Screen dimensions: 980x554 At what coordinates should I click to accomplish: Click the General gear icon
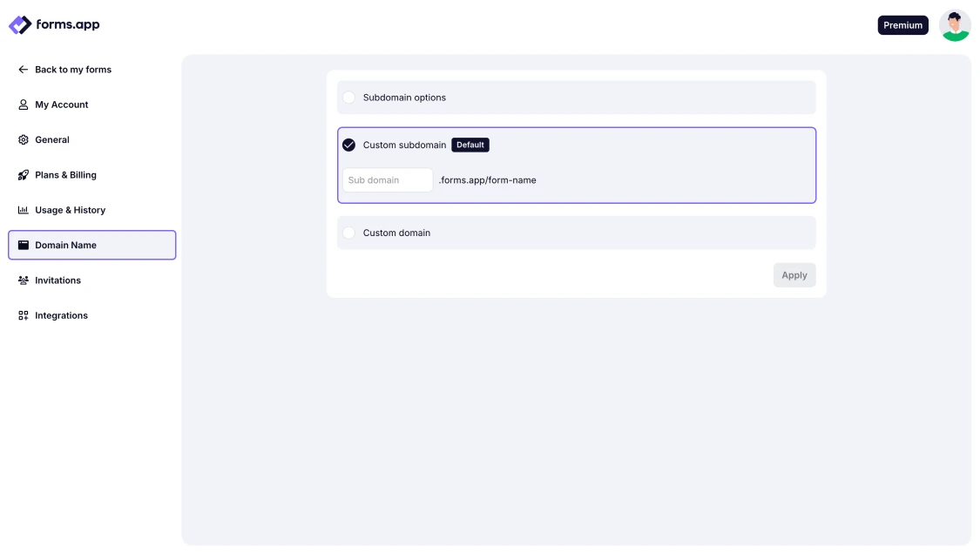(x=24, y=139)
